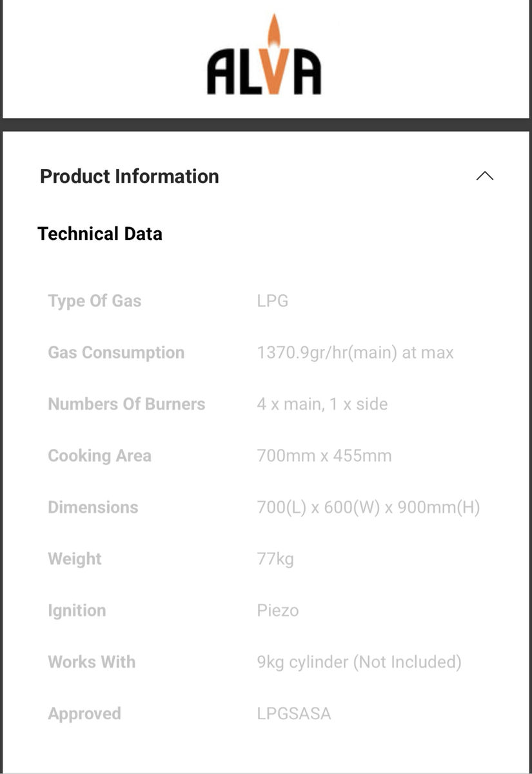Select the Technical Data heading
This screenshot has width=532, height=774.
[x=100, y=233]
